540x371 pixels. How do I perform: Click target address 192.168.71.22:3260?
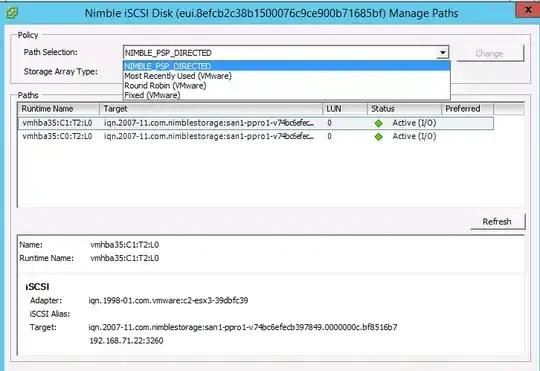pyautogui.click(x=126, y=341)
